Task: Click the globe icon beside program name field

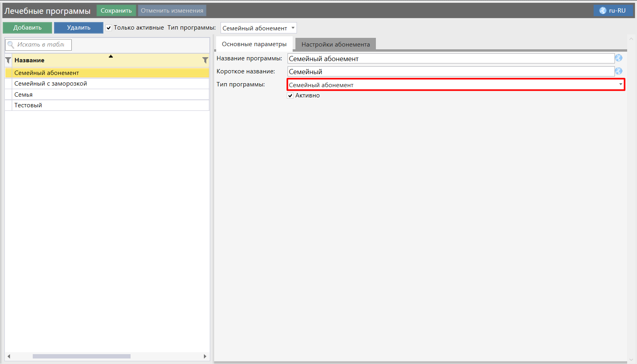Action: tap(618, 58)
